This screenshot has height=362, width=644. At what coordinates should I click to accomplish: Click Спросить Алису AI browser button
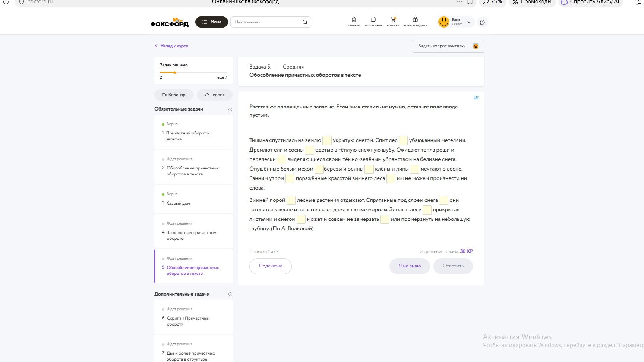[591, 2]
